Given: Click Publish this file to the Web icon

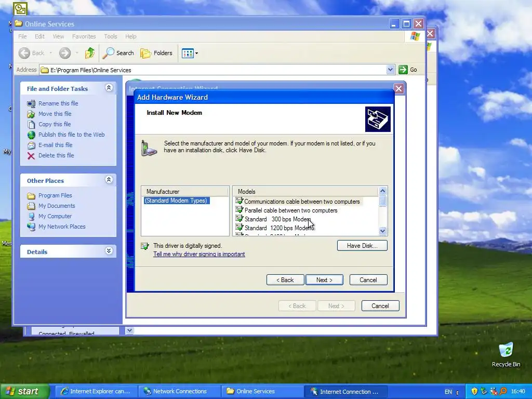Looking at the screenshot, I should click(x=31, y=135).
